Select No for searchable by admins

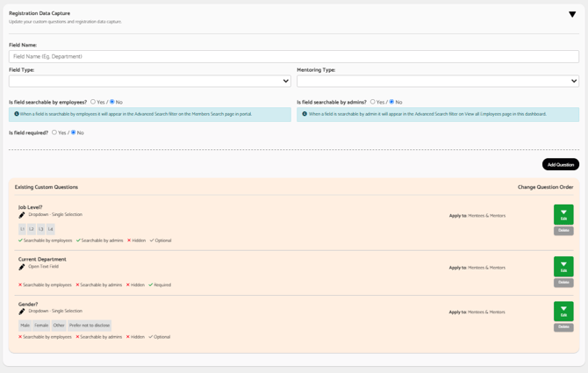pyautogui.click(x=391, y=102)
